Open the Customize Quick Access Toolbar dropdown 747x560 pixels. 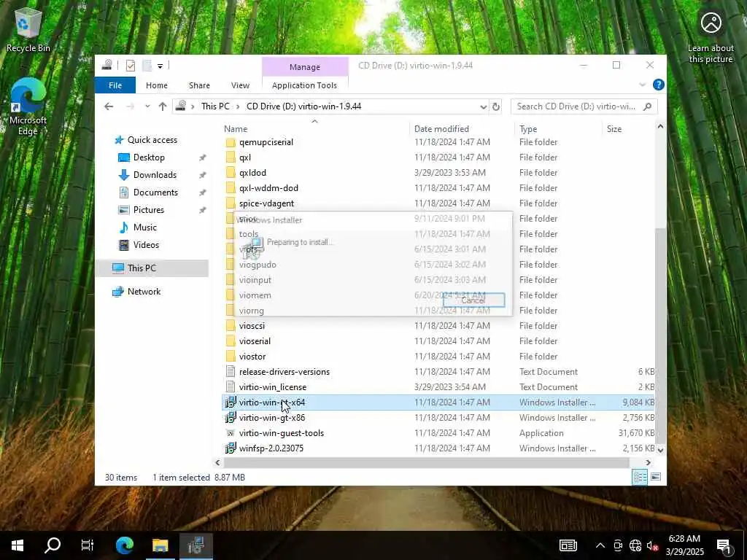click(160, 66)
